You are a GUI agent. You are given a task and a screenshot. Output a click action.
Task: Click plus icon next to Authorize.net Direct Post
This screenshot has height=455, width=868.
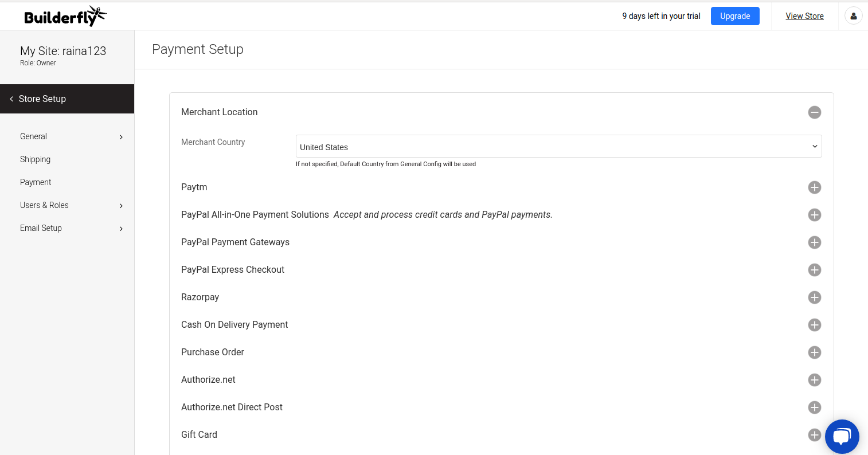coord(814,407)
